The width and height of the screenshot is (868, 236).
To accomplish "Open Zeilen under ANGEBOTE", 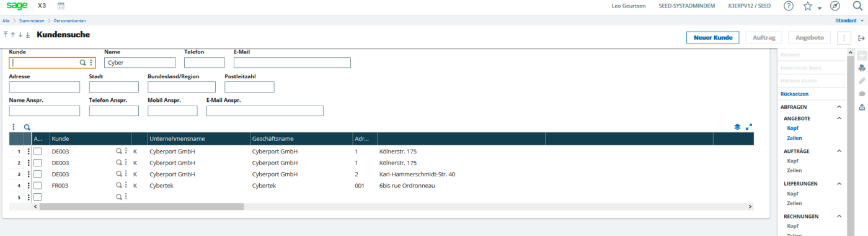I will pos(794,138).
